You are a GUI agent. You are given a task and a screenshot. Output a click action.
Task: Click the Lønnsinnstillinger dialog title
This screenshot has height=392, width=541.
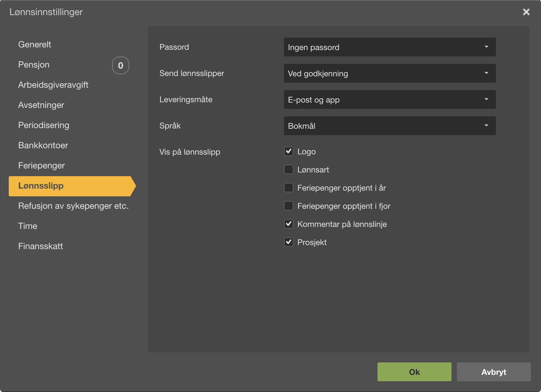(x=46, y=12)
